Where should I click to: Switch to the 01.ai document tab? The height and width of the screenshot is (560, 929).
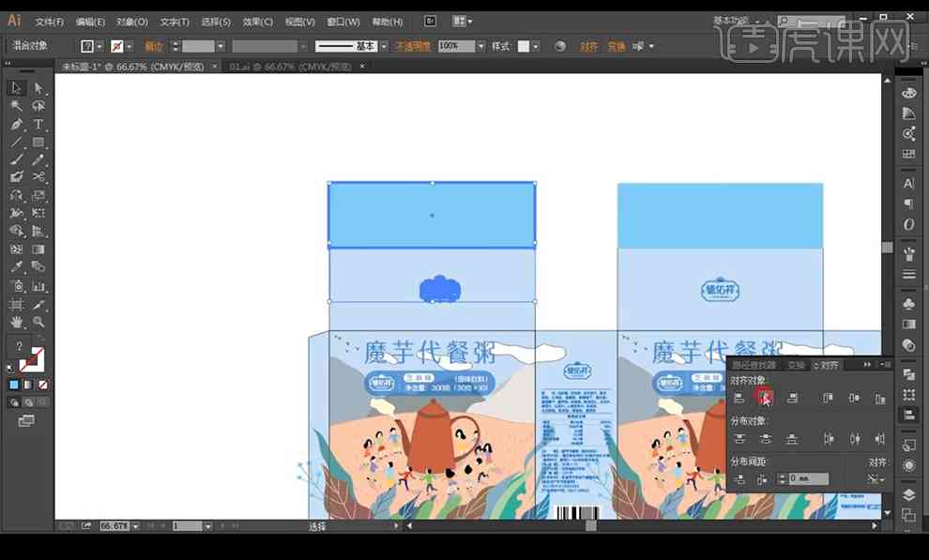click(x=291, y=67)
